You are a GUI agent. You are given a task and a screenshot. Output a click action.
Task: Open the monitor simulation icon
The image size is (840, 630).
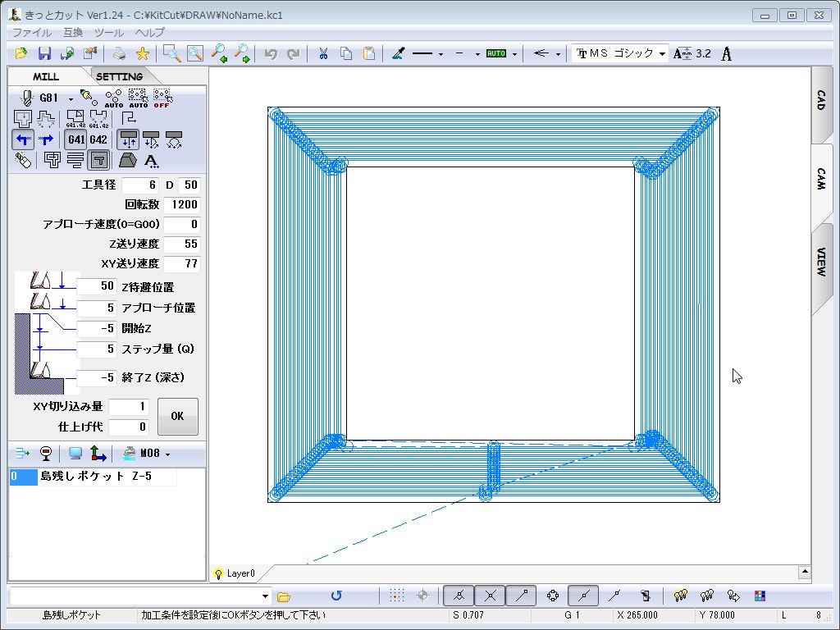[75, 454]
